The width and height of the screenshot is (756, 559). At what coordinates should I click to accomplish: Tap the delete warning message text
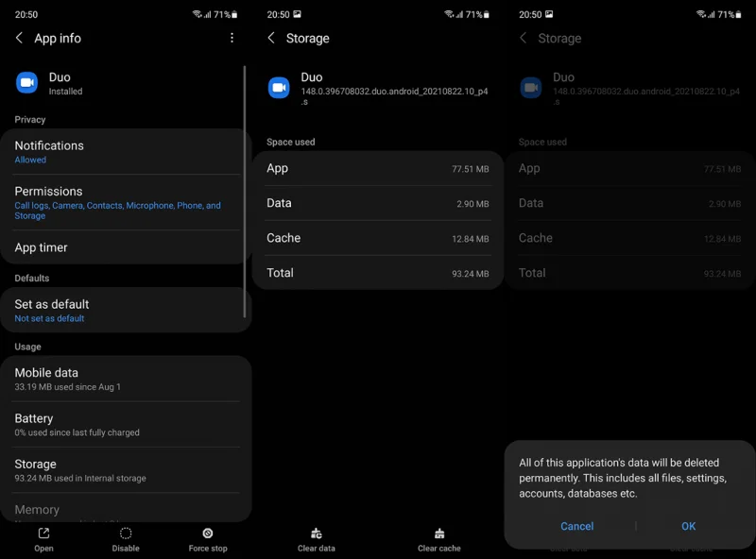tap(623, 478)
